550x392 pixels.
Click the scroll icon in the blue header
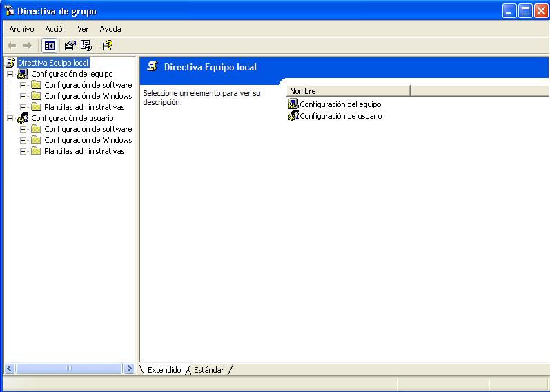(153, 66)
